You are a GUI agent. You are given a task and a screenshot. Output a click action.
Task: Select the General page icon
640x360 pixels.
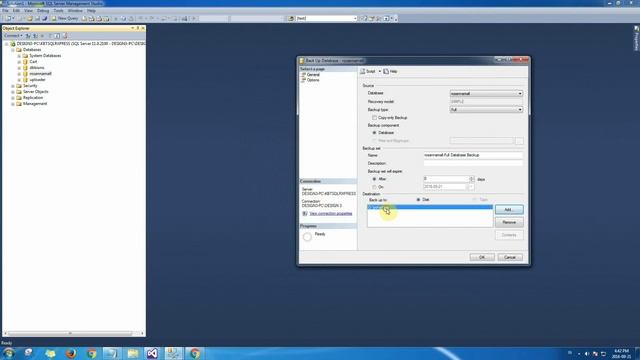point(303,75)
